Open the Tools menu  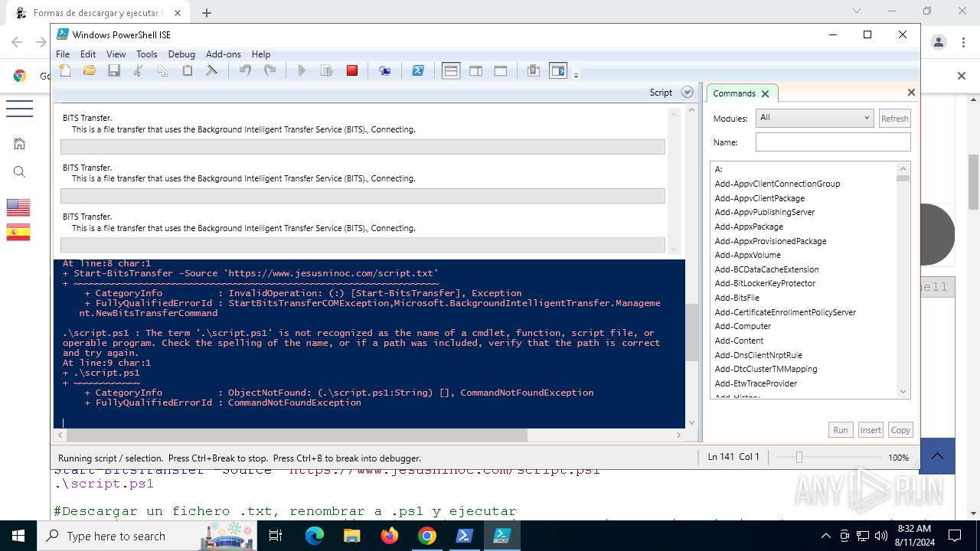click(146, 54)
